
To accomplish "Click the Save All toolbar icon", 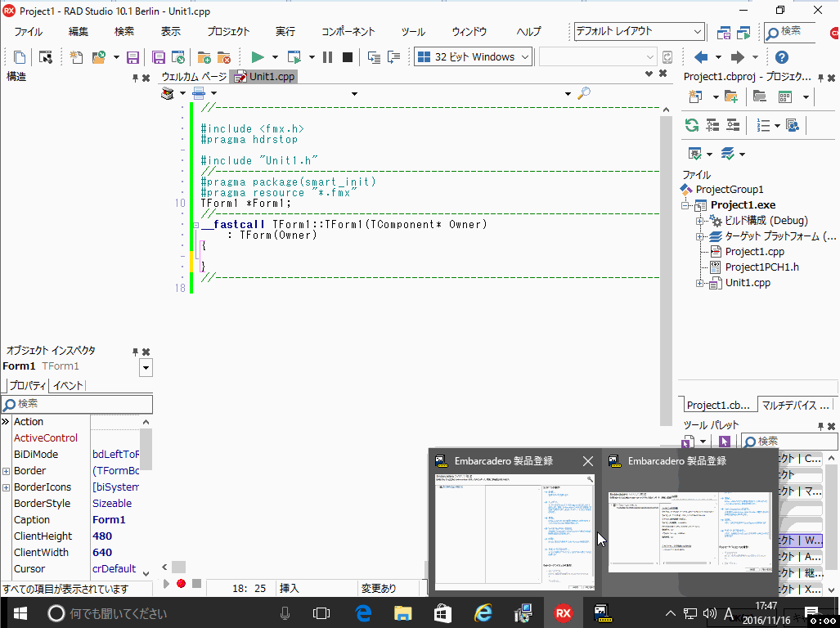I will (159, 56).
